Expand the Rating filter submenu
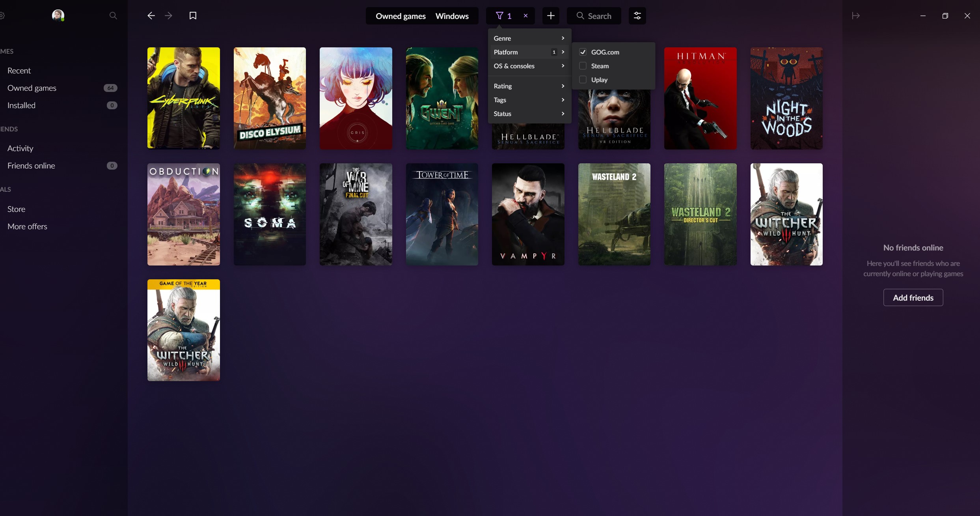 tap(529, 86)
